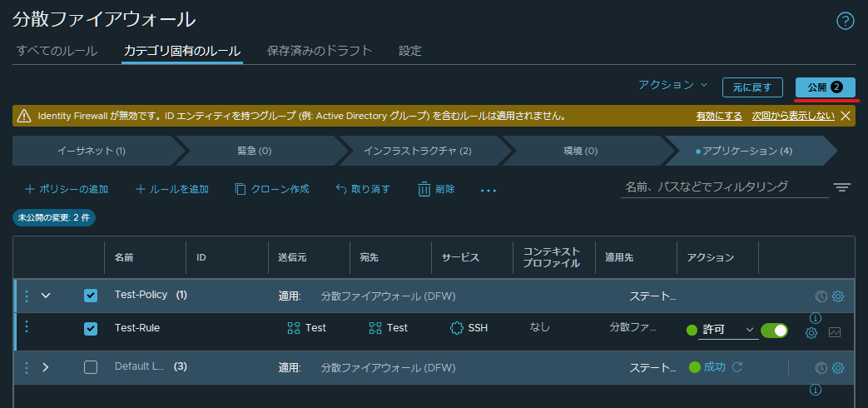This screenshot has height=408, width=868.
Task: Click 未公開の変更: 2 件 badge
Action: coord(54,218)
